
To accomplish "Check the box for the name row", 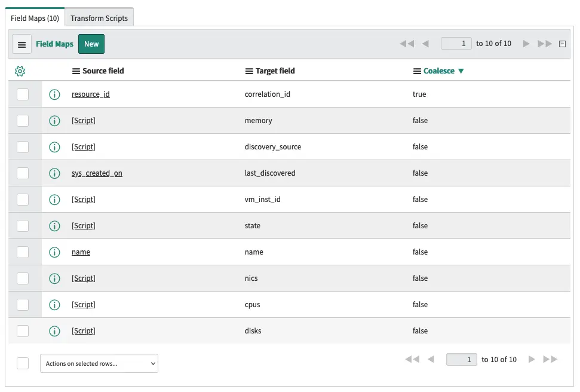I will (x=23, y=252).
